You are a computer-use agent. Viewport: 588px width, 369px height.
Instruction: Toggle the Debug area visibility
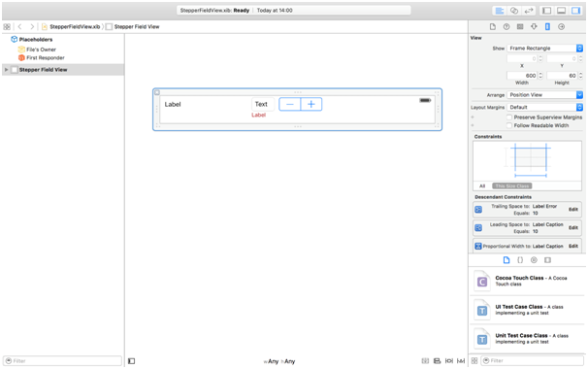(x=561, y=11)
